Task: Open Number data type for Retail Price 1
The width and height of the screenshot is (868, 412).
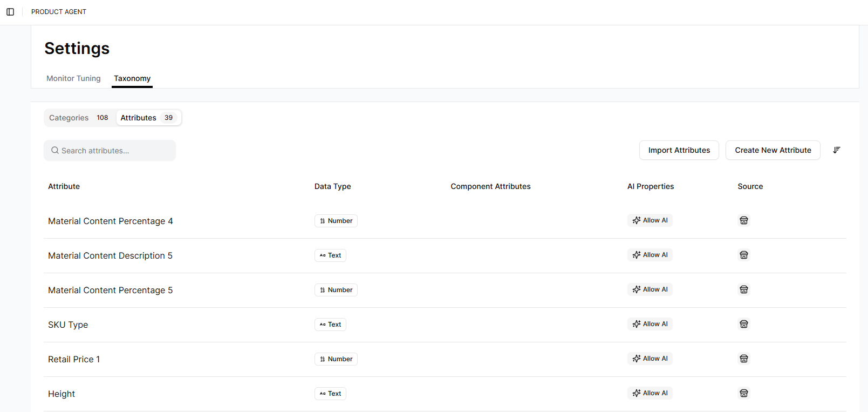Action: point(336,359)
